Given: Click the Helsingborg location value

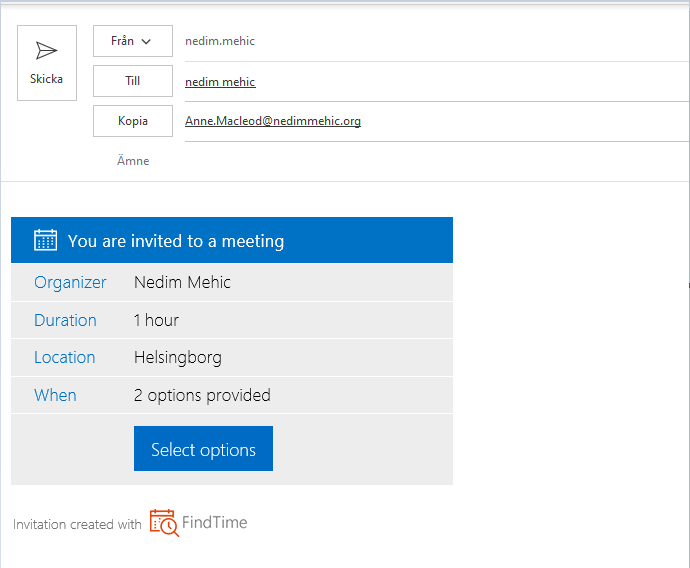Looking at the screenshot, I should [178, 357].
